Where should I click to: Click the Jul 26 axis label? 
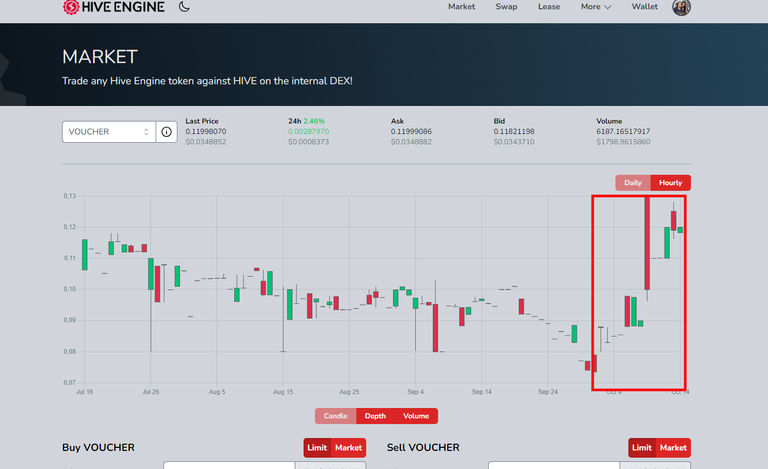pyautogui.click(x=151, y=392)
